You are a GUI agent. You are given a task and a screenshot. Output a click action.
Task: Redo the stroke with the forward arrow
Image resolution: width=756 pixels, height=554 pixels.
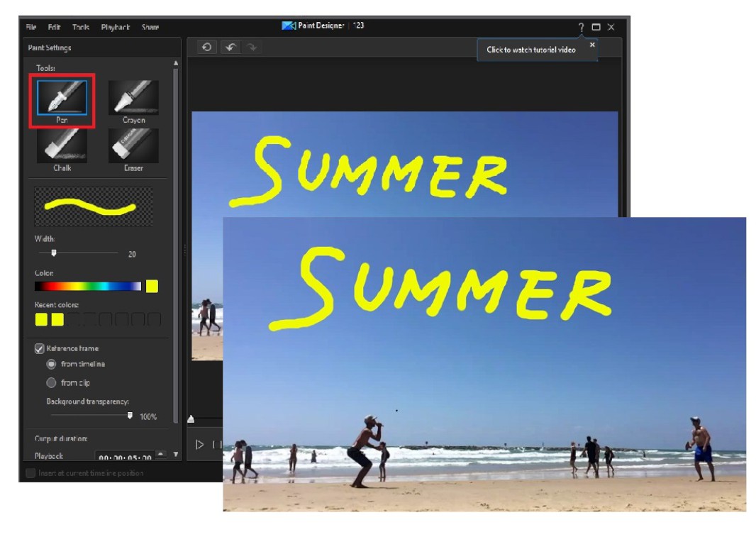pyautogui.click(x=251, y=48)
